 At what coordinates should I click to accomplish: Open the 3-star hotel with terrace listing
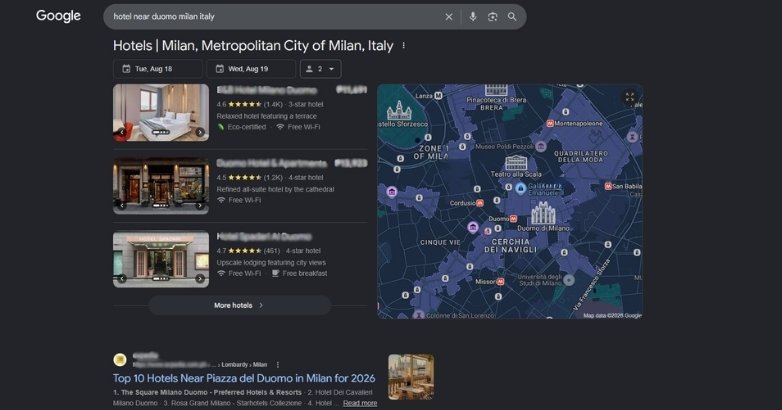pyautogui.click(x=267, y=90)
